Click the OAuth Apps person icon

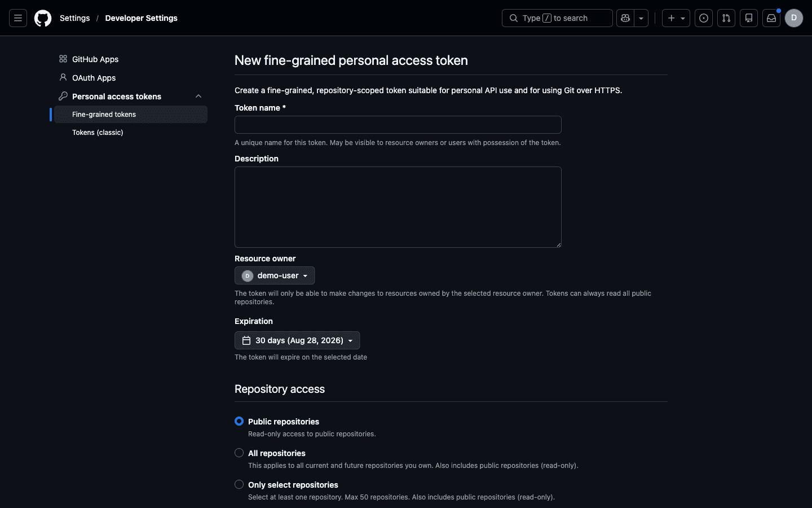coord(63,77)
